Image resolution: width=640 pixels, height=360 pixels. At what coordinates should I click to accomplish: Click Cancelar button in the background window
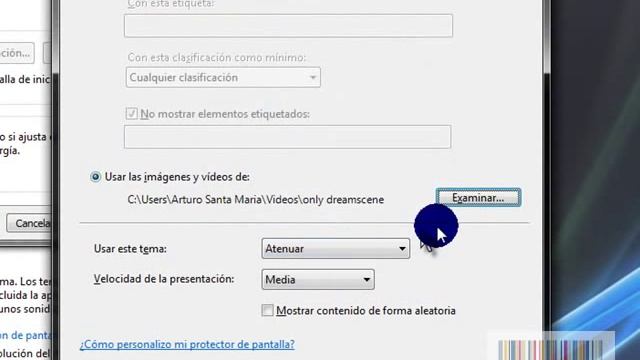pyautogui.click(x=29, y=223)
